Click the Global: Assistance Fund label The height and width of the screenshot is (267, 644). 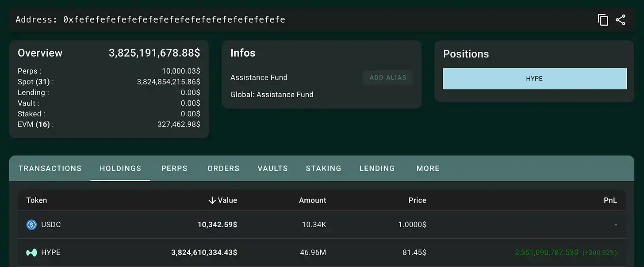click(272, 95)
